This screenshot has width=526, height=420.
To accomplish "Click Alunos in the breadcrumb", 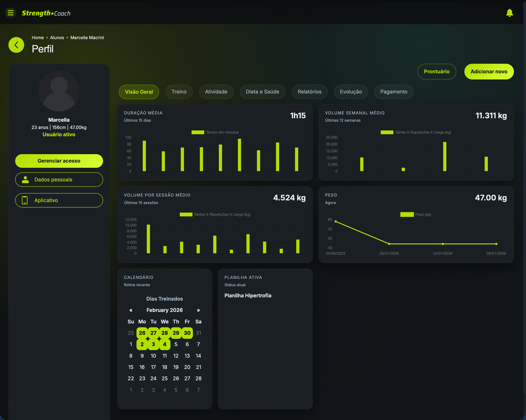I will click(57, 38).
